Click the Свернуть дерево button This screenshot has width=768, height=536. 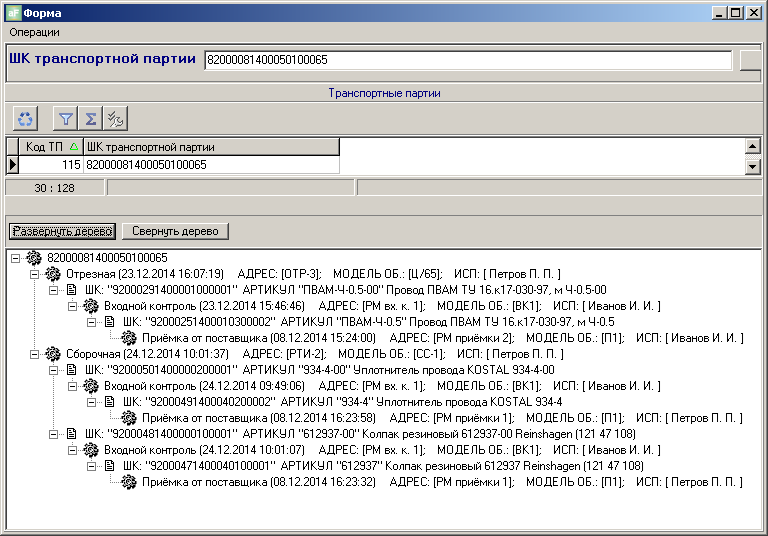[176, 231]
